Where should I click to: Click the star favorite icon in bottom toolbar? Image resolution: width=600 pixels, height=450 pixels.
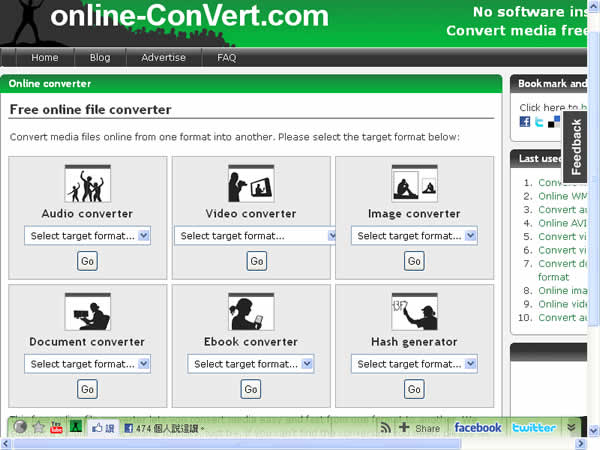coord(39,427)
